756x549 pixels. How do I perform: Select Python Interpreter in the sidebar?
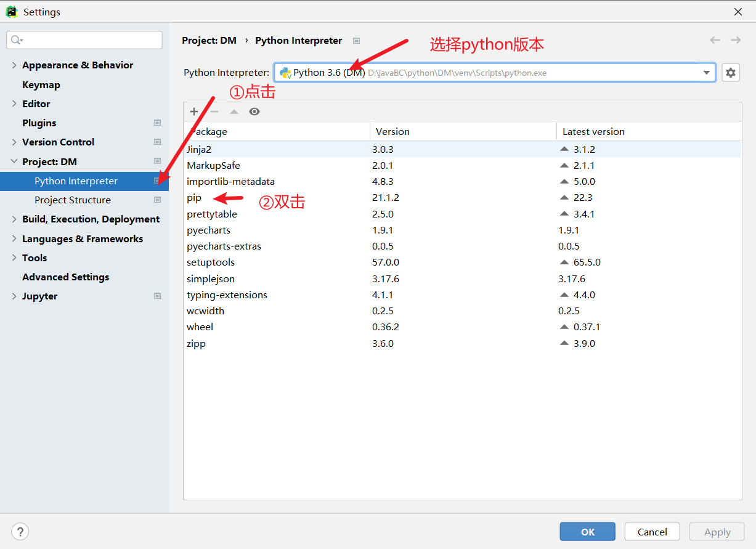point(84,181)
